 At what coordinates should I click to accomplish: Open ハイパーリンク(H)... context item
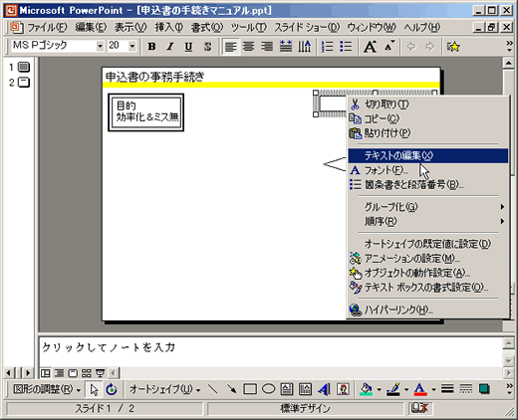pyautogui.click(x=428, y=310)
